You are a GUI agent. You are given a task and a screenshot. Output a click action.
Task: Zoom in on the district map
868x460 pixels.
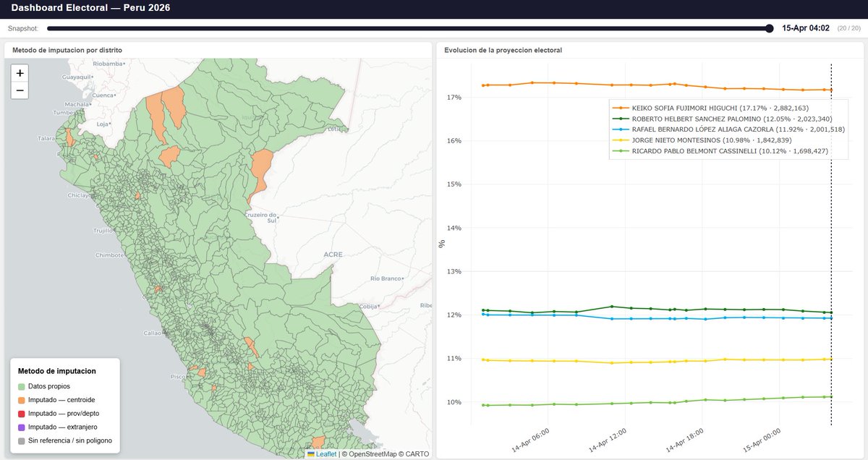20,73
